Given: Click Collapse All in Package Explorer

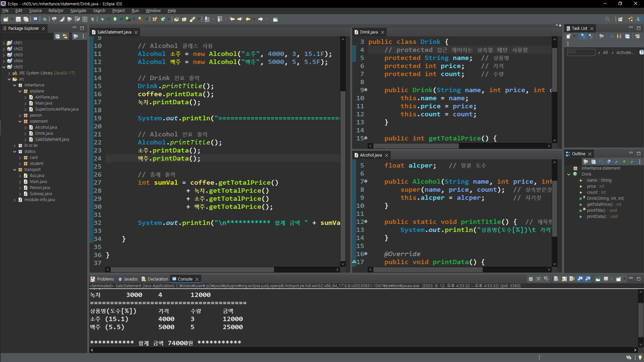Looking at the screenshot, I should (x=58, y=36).
